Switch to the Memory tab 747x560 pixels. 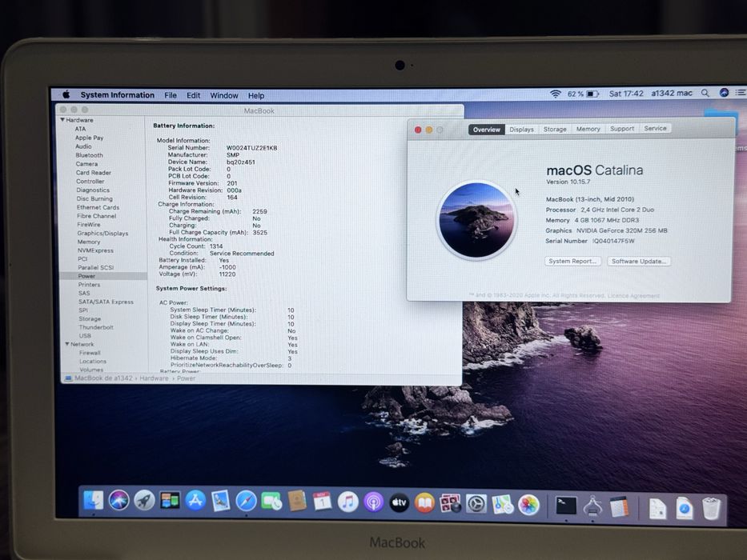click(x=588, y=129)
